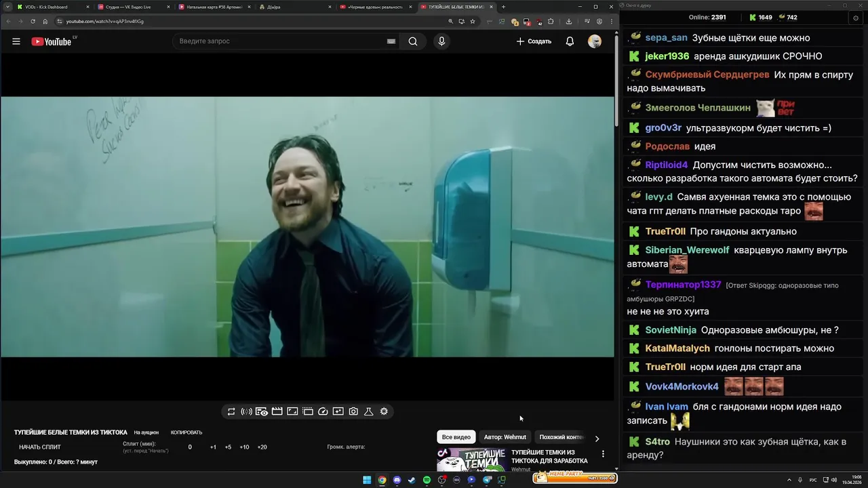Screen dimensions: 868x488
Task: Click the dashed window icon in player toolbar
Action: coord(307,411)
